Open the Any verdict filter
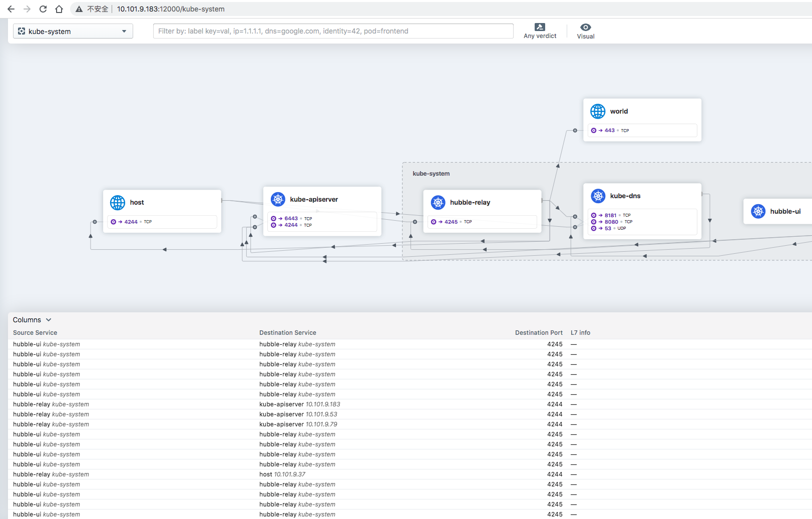Image resolution: width=812 pixels, height=519 pixels. point(540,31)
